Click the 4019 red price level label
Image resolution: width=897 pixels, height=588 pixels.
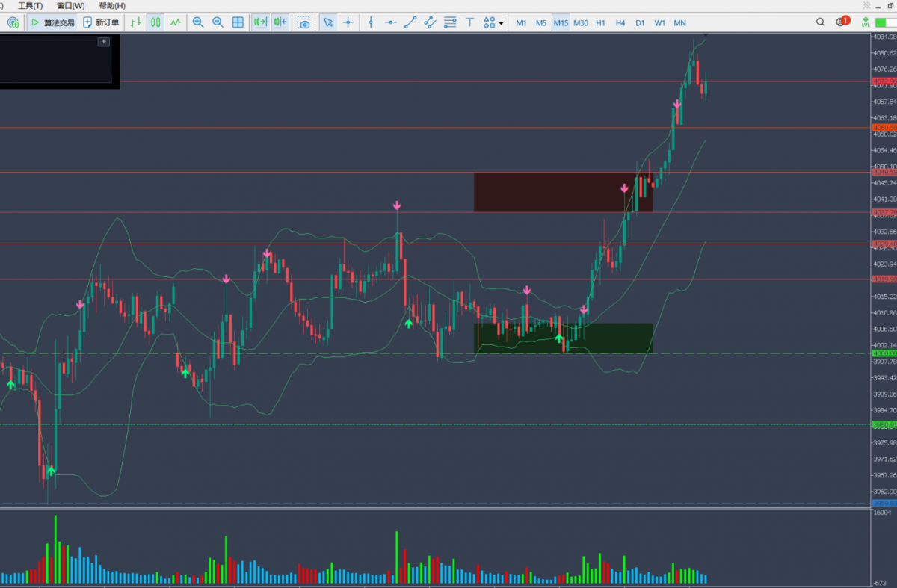884,279
